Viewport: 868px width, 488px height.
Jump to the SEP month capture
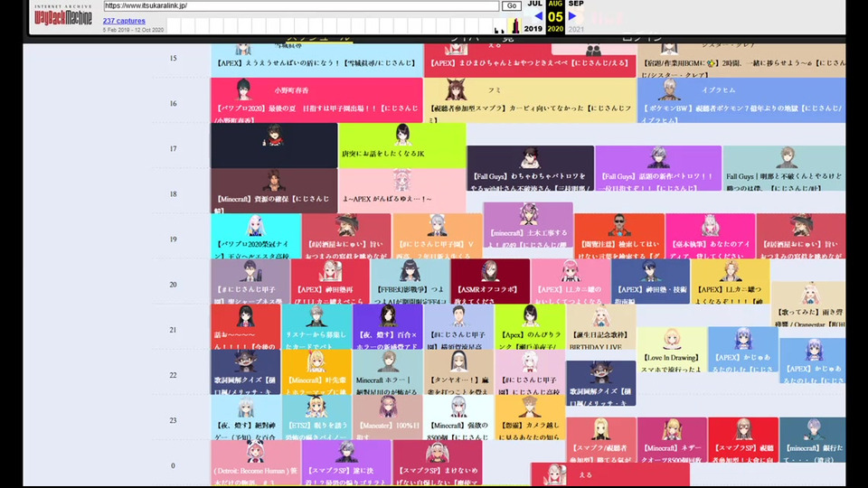[576, 4]
